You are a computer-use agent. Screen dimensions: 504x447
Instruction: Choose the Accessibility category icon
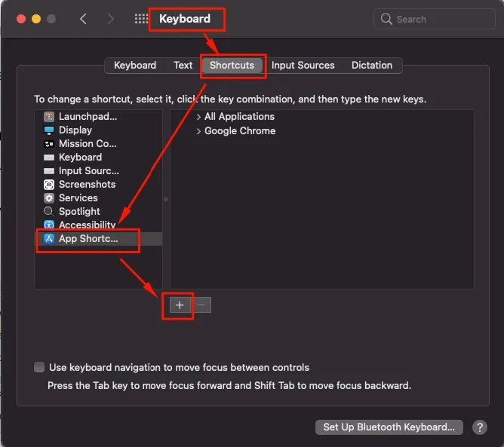[49, 225]
